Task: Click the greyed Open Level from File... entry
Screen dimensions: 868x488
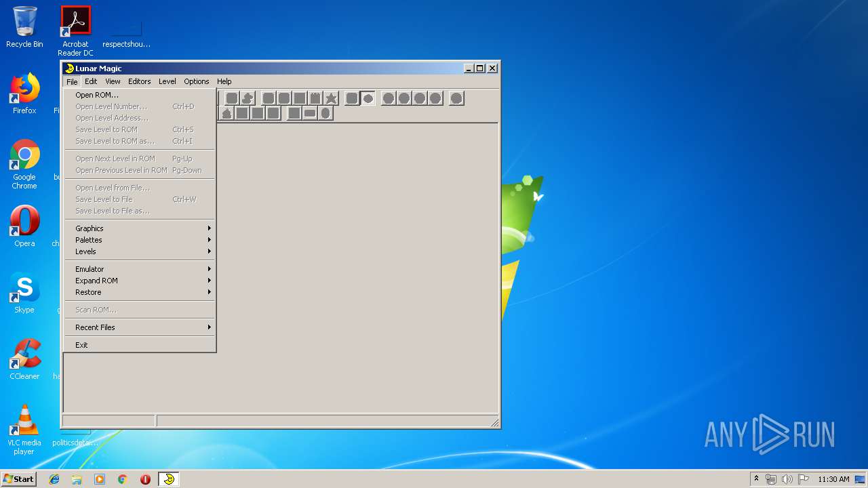Action: pyautogui.click(x=140, y=188)
